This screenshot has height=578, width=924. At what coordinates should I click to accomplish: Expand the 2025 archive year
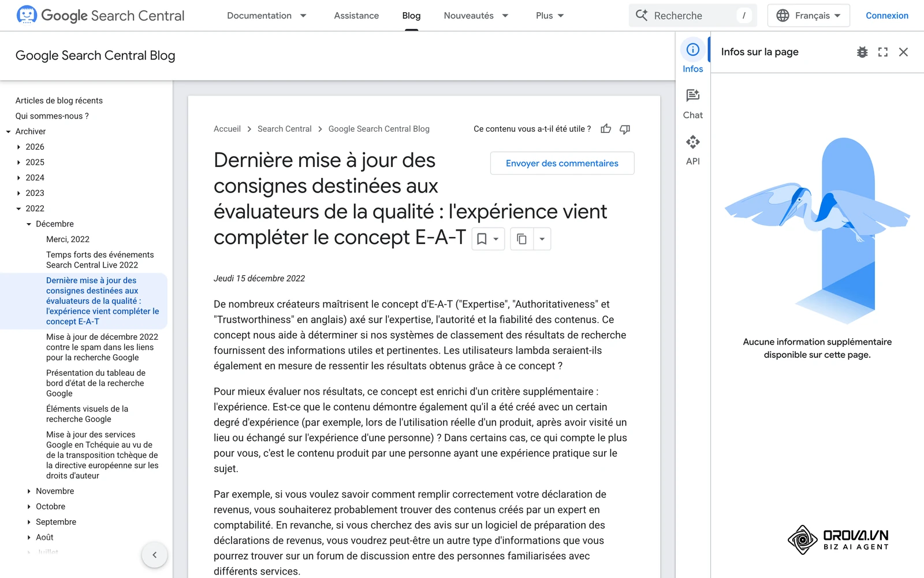pyautogui.click(x=19, y=162)
